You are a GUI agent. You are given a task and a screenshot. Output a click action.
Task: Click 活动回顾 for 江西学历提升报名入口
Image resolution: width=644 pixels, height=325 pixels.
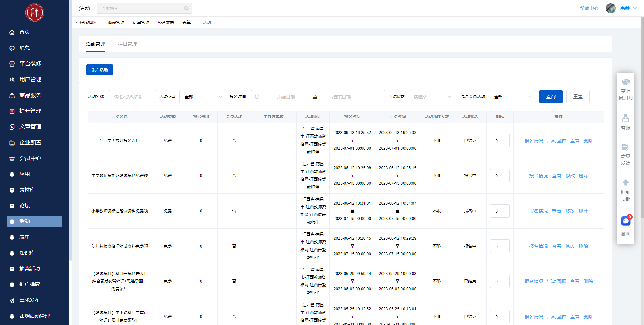tap(556, 141)
